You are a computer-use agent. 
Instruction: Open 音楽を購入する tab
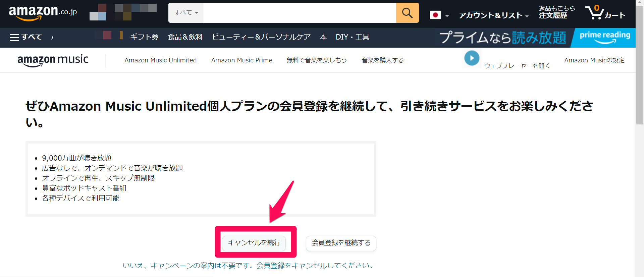(x=382, y=60)
